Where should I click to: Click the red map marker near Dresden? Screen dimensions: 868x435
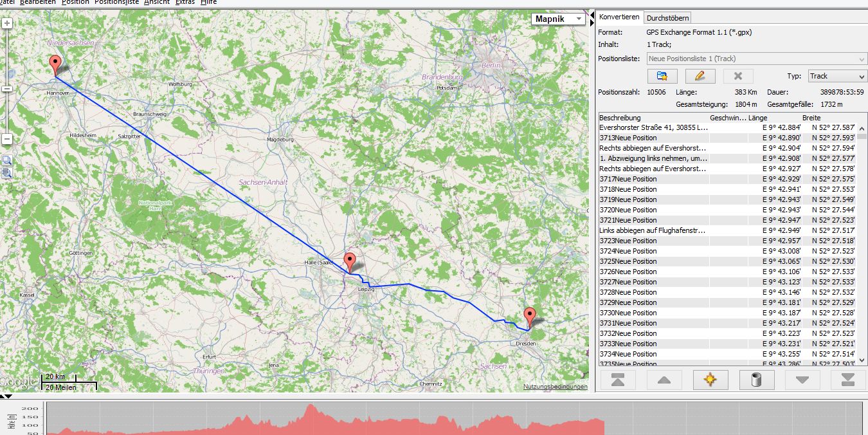pyautogui.click(x=529, y=317)
